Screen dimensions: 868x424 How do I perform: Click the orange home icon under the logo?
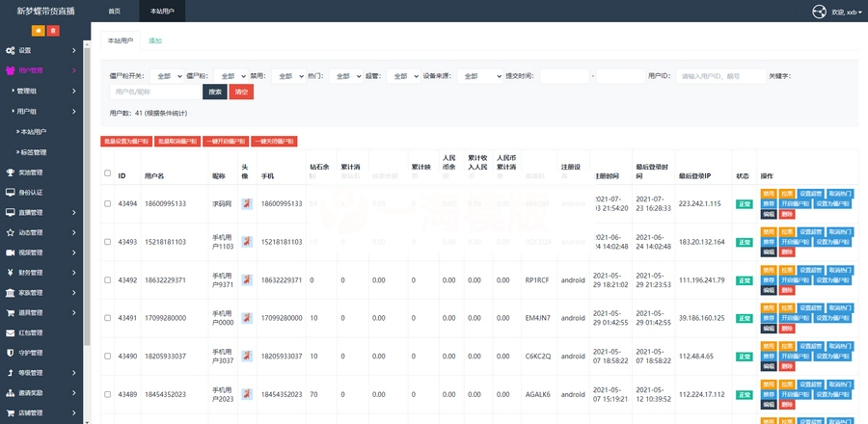click(x=38, y=31)
